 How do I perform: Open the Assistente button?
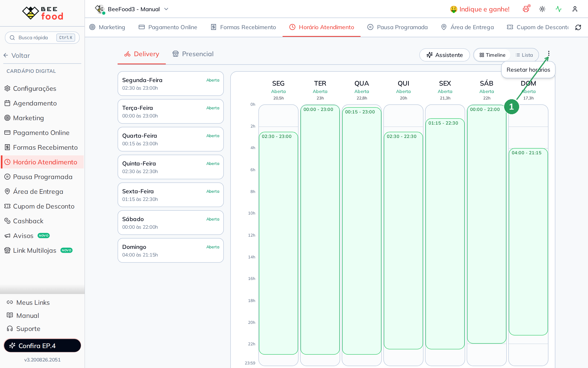tap(445, 55)
